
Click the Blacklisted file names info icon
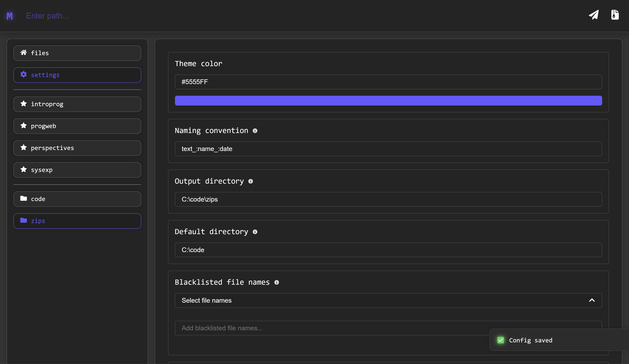tap(276, 283)
